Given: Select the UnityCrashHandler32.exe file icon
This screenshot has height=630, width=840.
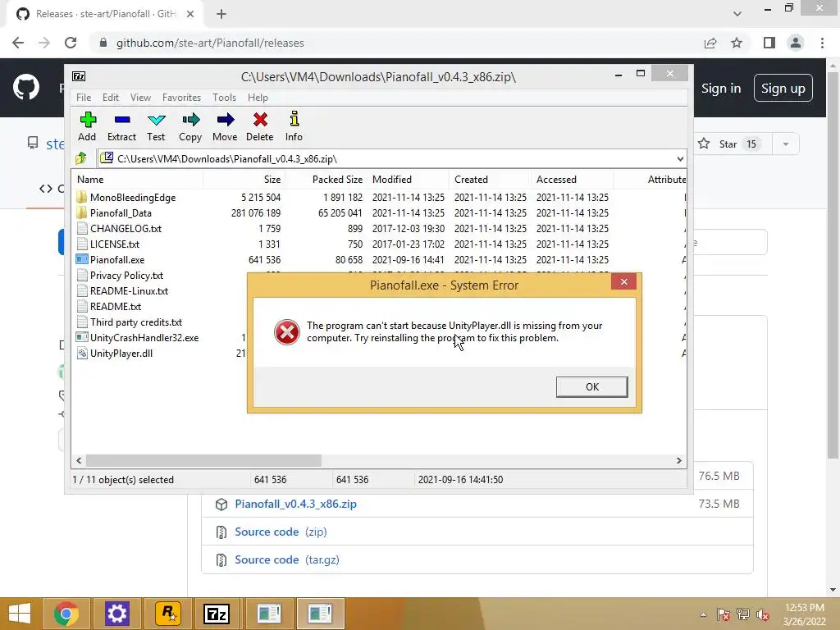Looking at the screenshot, I should [x=81, y=337].
